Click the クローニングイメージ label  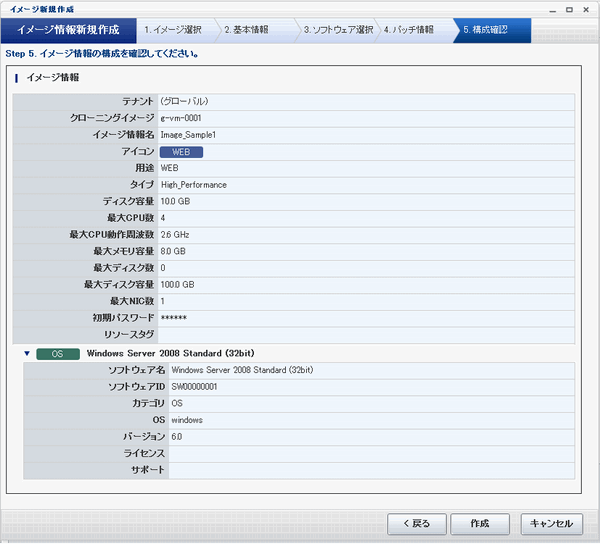click(x=112, y=118)
